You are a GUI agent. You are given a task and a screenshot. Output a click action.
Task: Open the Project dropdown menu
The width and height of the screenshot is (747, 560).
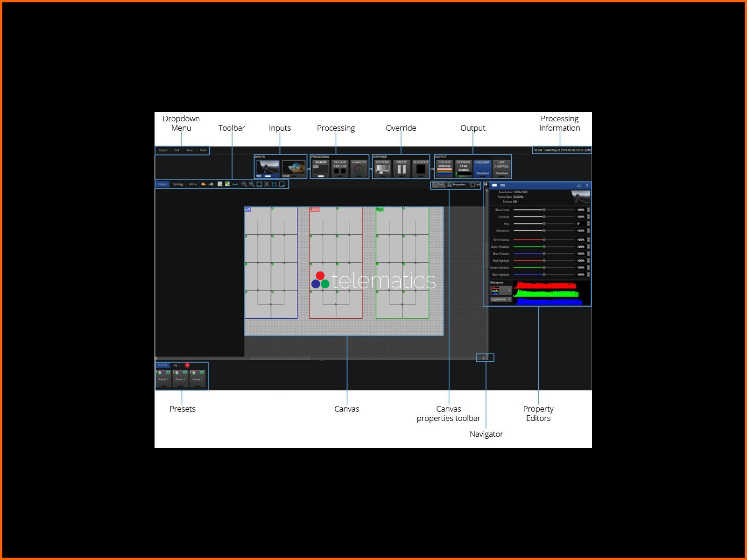click(163, 150)
